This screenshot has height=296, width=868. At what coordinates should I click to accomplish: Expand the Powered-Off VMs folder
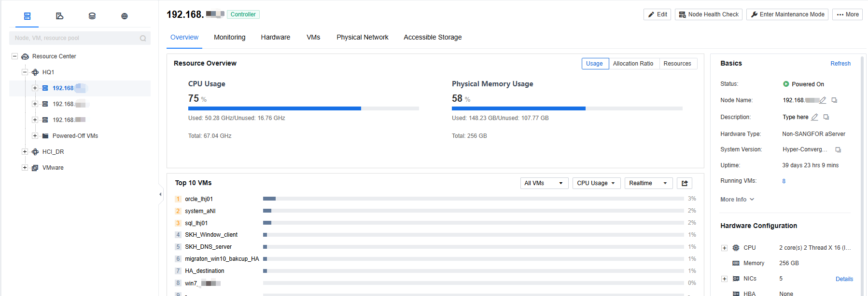(35, 136)
